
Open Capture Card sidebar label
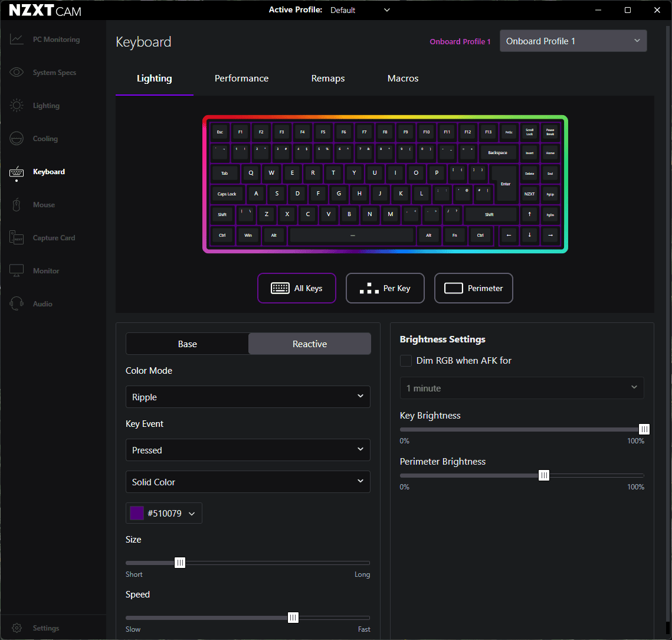(54, 238)
